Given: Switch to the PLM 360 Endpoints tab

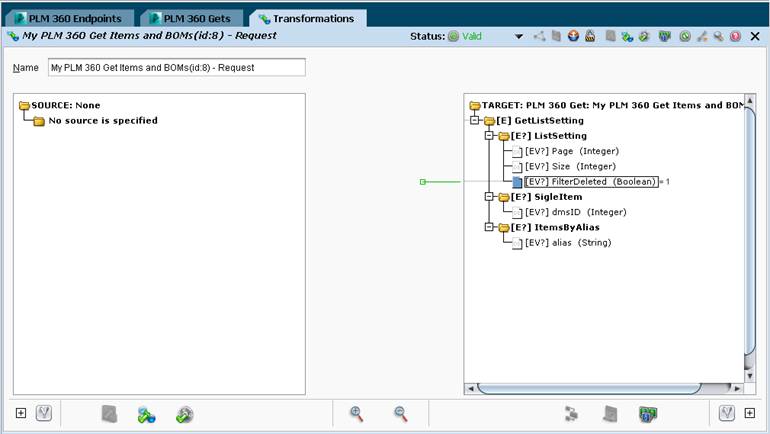Looking at the screenshot, I should point(69,19).
